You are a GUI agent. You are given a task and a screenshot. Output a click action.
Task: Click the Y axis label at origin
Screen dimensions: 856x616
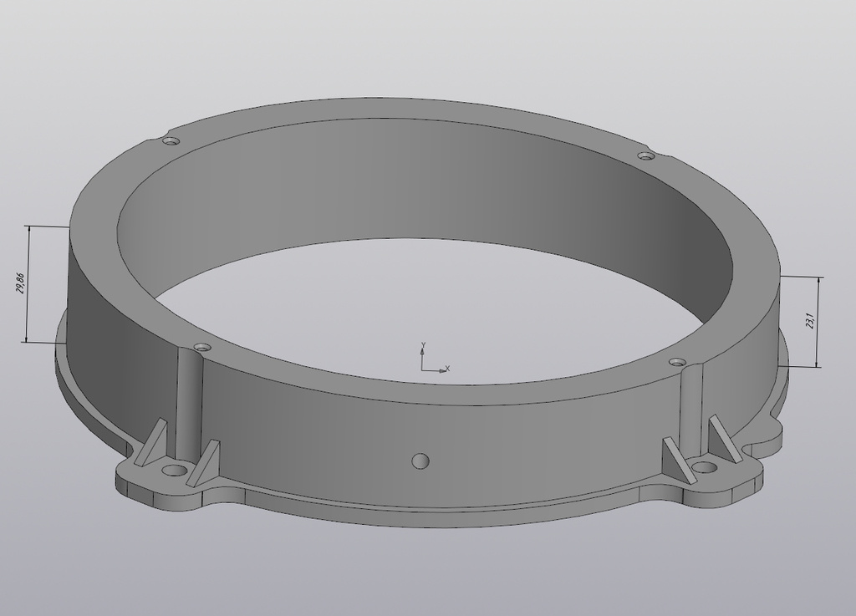(424, 345)
